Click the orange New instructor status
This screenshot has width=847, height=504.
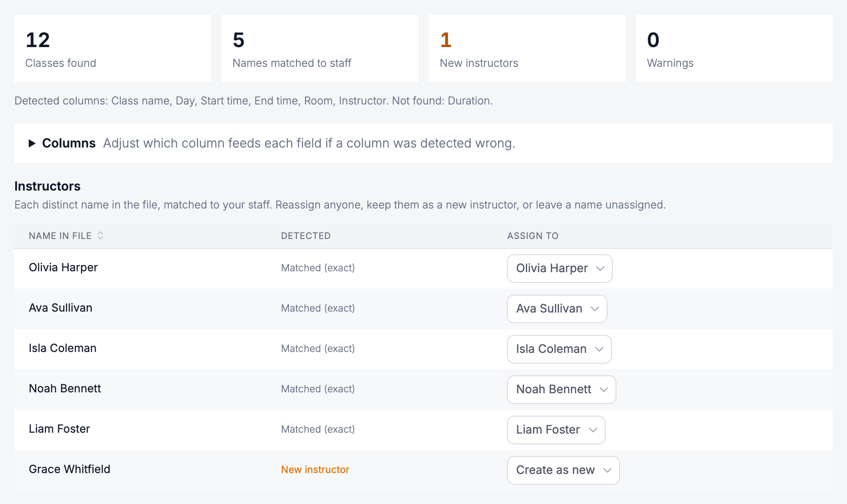pos(315,470)
